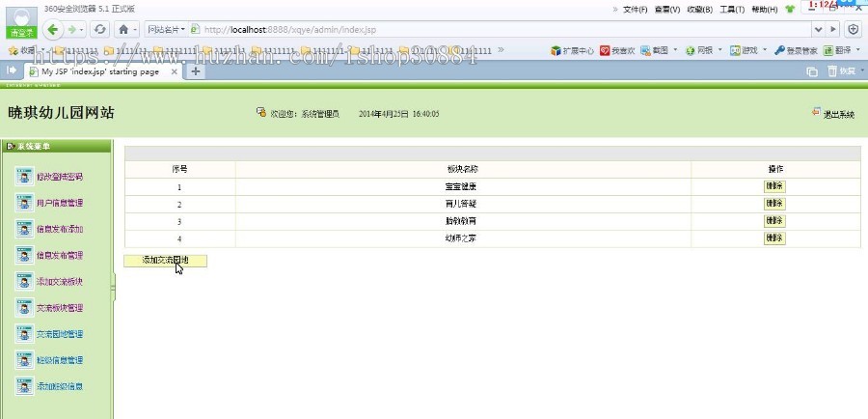
Task: Open the 查看(V) menu
Action: [x=667, y=10]
